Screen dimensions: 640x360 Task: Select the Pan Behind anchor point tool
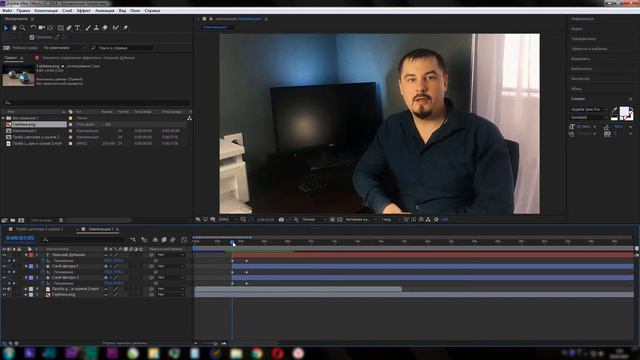pyautogui.click(x=50, y=28)
